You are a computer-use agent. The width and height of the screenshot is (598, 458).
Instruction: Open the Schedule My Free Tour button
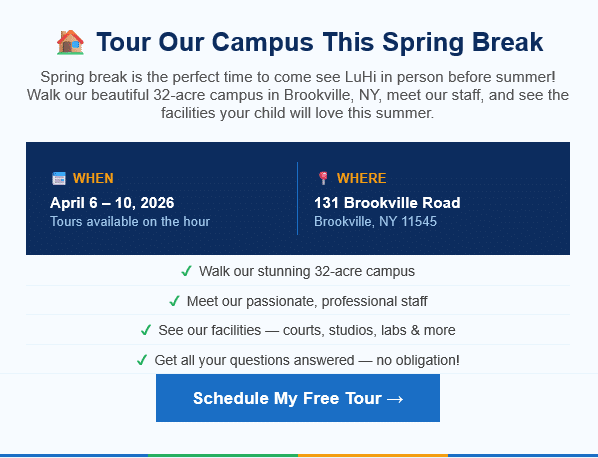coord(298,398)
